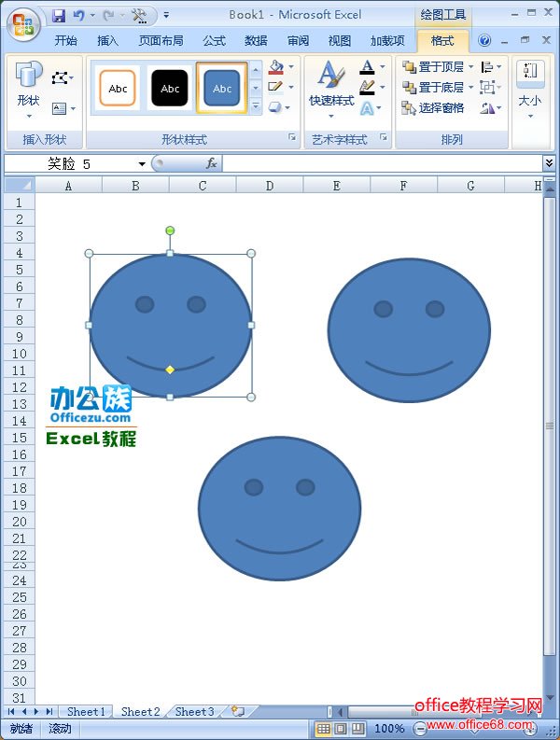Open the Shape Effects dropdown arrow
The height and width of the screenshot is (740, 560).
pos(287,107)
